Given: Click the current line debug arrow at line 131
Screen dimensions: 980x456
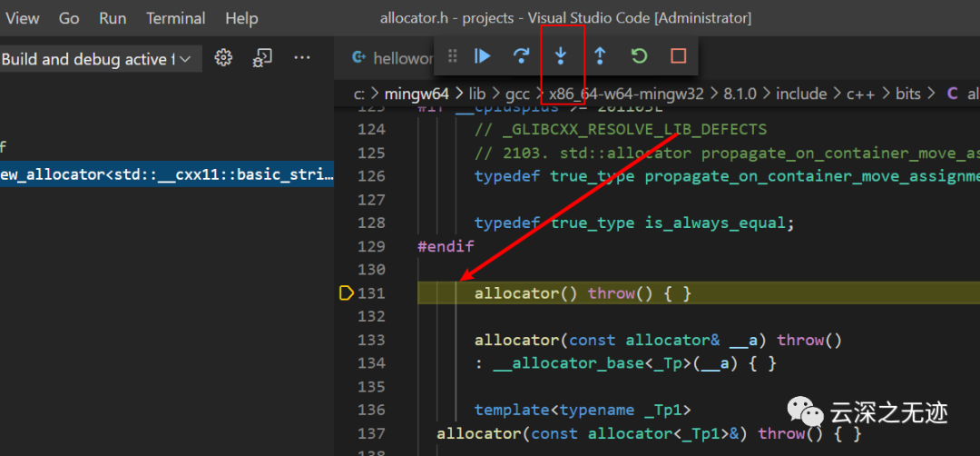Looking at the screenshot, I should tap(347, 292).
